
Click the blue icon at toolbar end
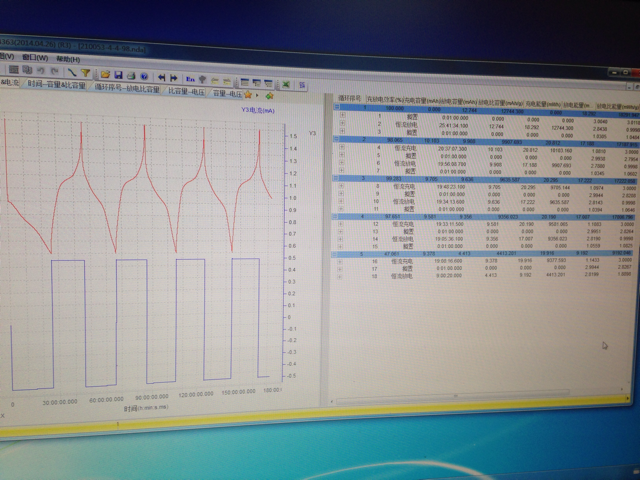[302, 85]
